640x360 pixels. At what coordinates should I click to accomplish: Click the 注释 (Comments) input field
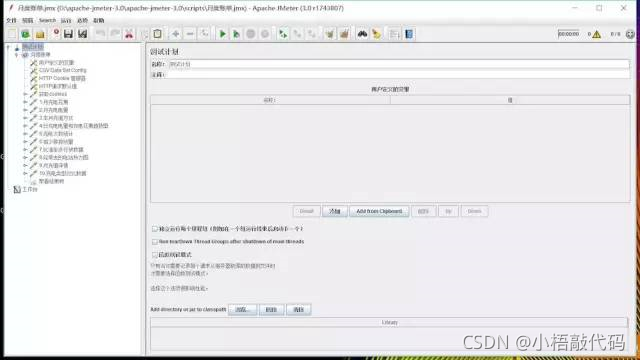[398, 75]
